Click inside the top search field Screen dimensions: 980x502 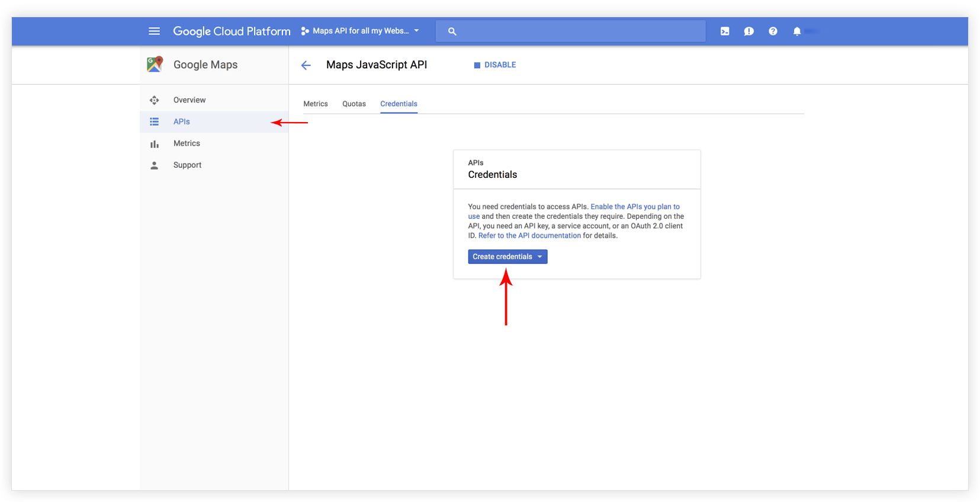pyautogui.click(x=580, y=31)
